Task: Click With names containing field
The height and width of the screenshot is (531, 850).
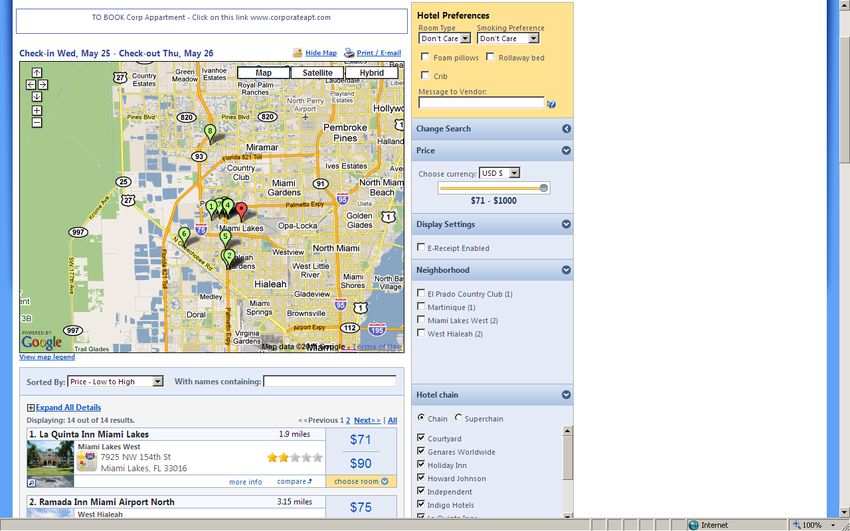Action: coord(330,381)
